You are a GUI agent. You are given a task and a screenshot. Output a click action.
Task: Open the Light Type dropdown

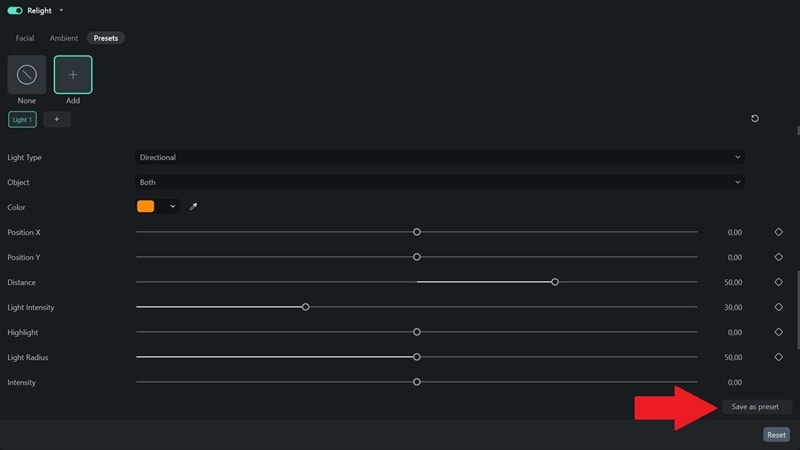pos(440,157)
